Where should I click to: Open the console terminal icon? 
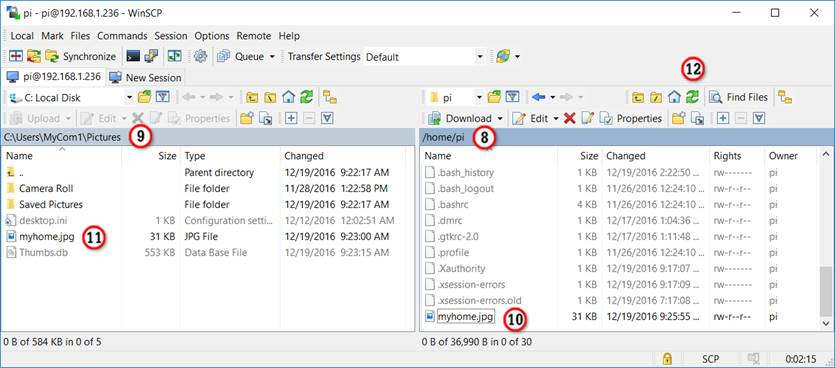(x=133, y=56)
